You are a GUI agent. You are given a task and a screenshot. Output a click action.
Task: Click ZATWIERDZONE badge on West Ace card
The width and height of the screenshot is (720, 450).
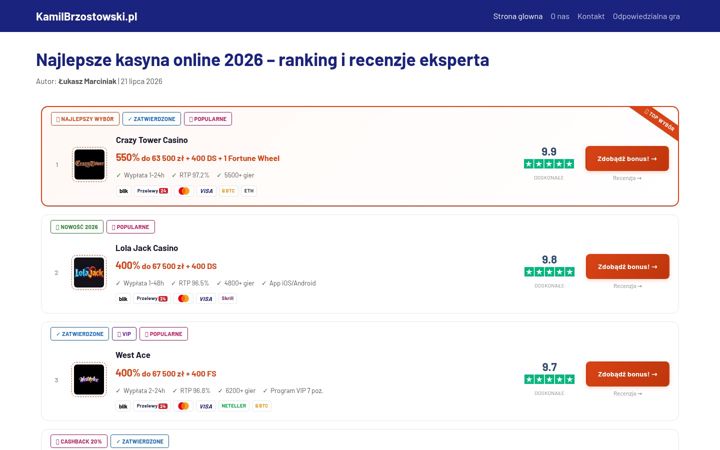click(x=79, y=334)
